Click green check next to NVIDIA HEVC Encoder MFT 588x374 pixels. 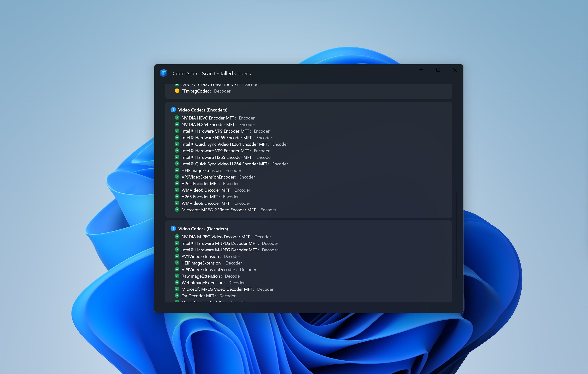pyautogui.click(x=177, y=118)
